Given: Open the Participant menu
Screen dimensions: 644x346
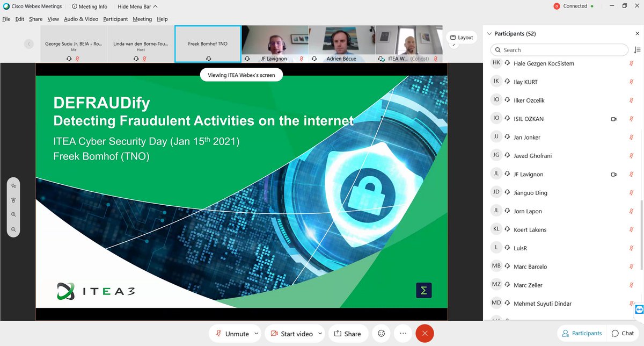Looking at the screenshot, I should pos(115,19).
